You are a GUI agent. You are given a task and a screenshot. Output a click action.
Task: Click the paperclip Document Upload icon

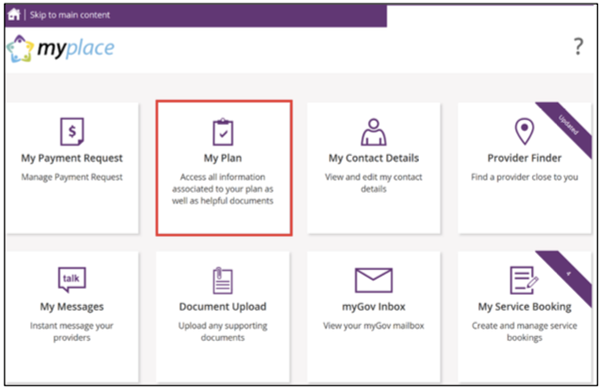(223, 281)
